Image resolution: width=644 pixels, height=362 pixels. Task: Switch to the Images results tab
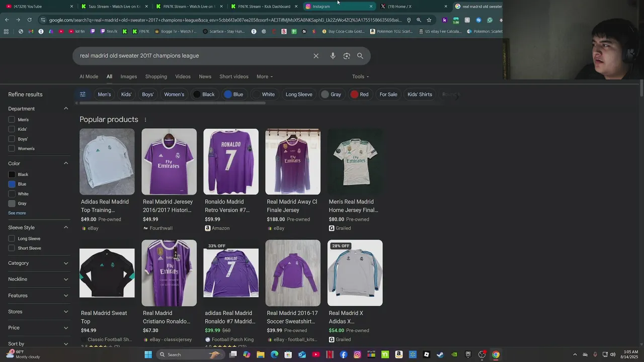point(129,76)
